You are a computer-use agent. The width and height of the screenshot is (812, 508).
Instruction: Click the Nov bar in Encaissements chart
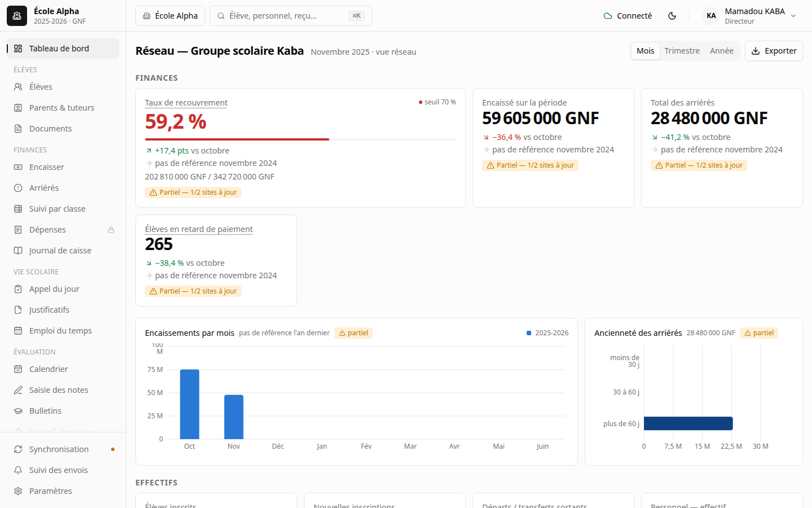(234, 417)
